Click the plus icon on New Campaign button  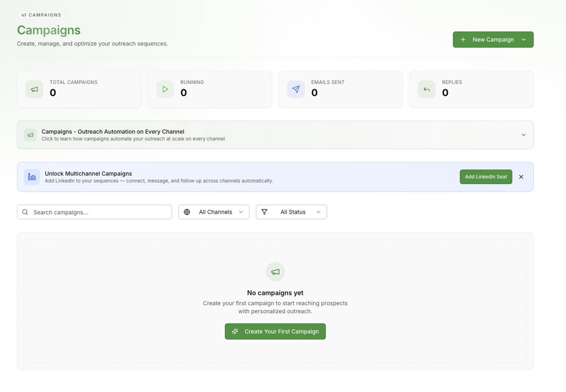(x=463, y=40)
